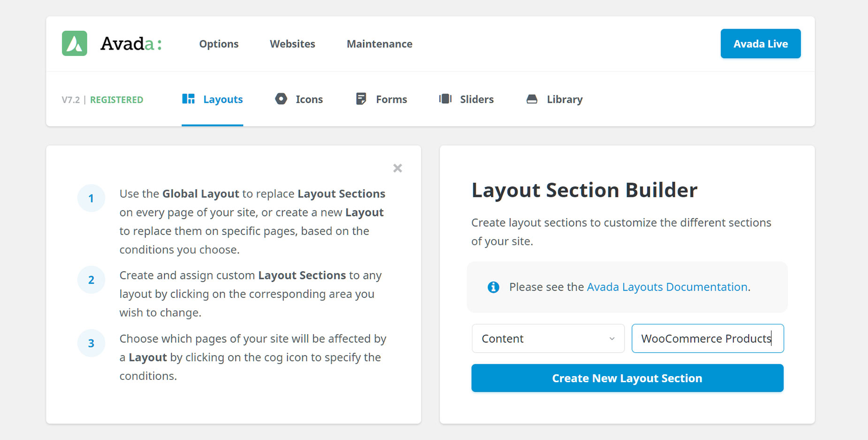Switch to the Sliders tab

tap(466, 99)
